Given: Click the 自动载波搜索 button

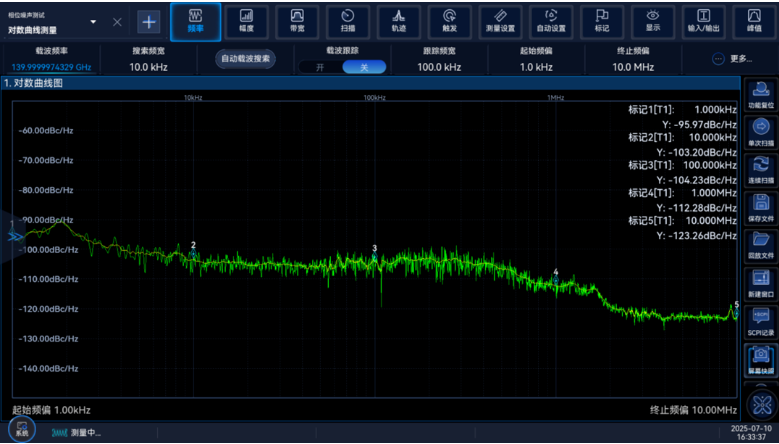Looking at the screenshot, I should pos(245,59).
